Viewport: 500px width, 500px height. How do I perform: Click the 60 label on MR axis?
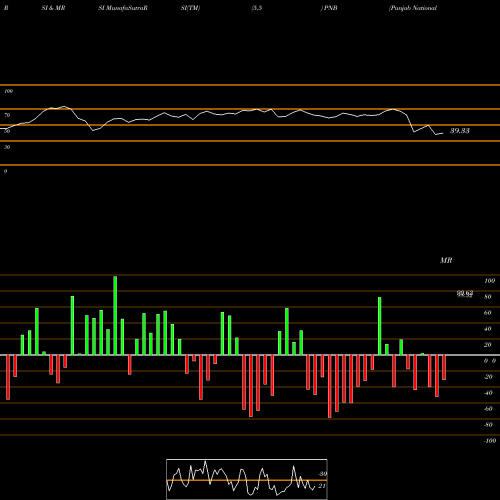click(488, 313)
